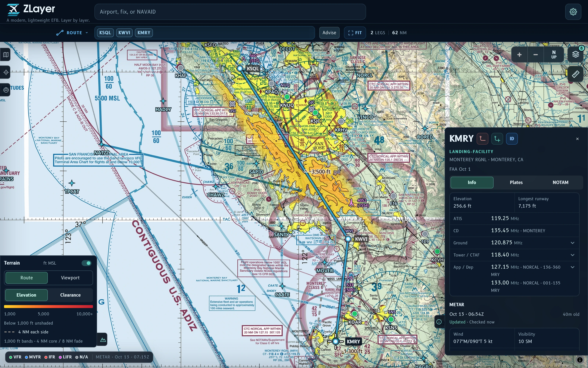588x368 pixels.
Task: Click red remove-from-route icon next to KMRY
Action: click(x=482, y=139)
